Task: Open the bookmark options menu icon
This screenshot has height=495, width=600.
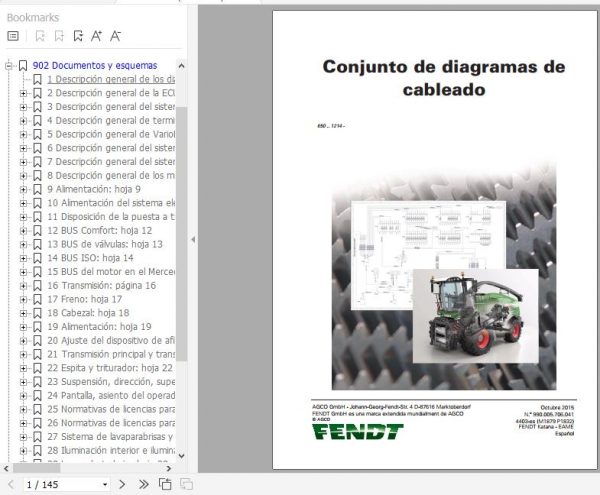Action: tap(13, 36)
